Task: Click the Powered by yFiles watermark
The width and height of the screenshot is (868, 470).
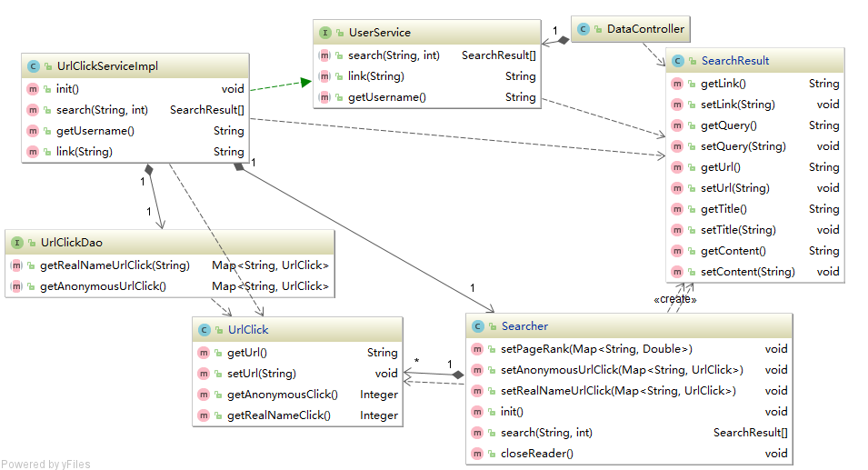Action: coord(45,464)
